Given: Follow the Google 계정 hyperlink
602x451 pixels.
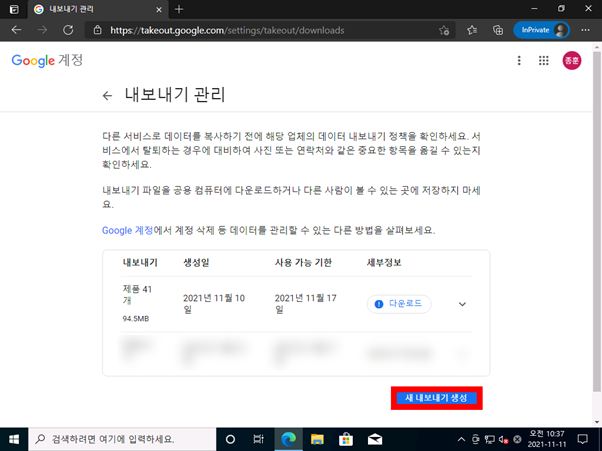Looking at the screenshot, I should pos(127,230).
